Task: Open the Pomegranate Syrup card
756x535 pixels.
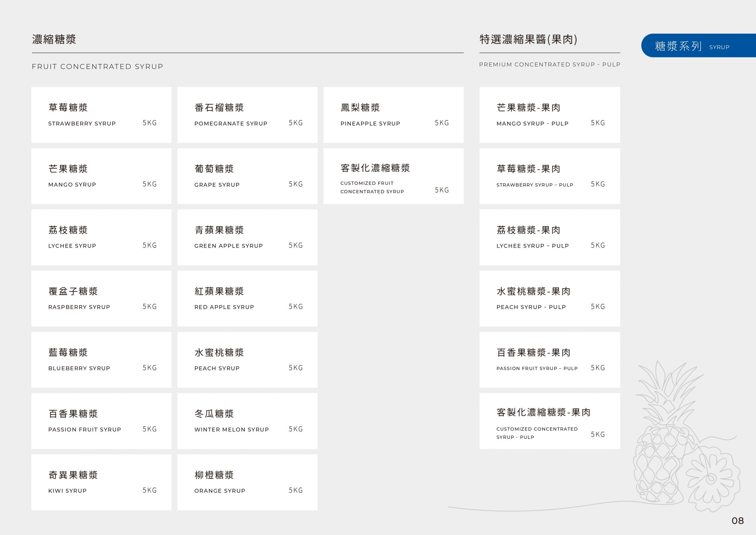Action: [x=247, y=115]
